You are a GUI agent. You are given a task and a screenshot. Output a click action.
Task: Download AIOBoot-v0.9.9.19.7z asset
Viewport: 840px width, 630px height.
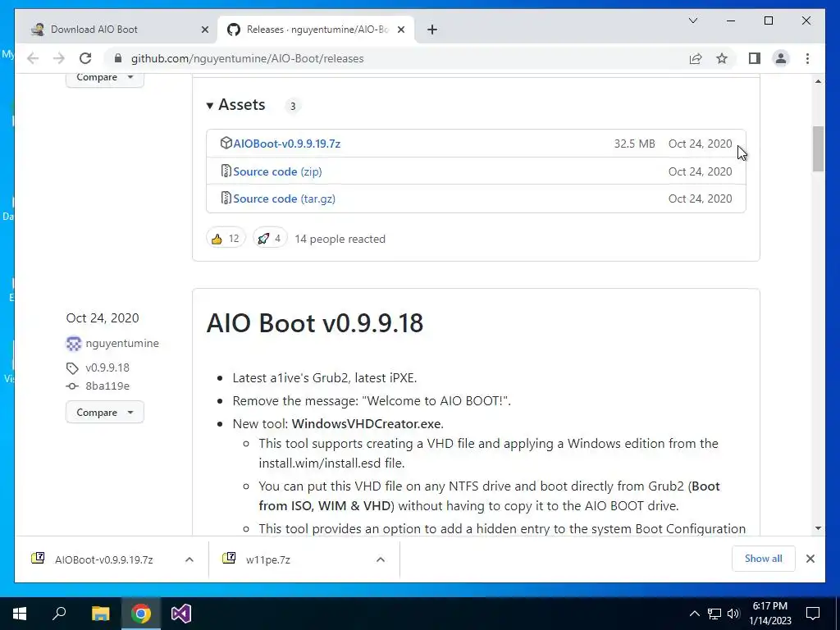[286, 144]
